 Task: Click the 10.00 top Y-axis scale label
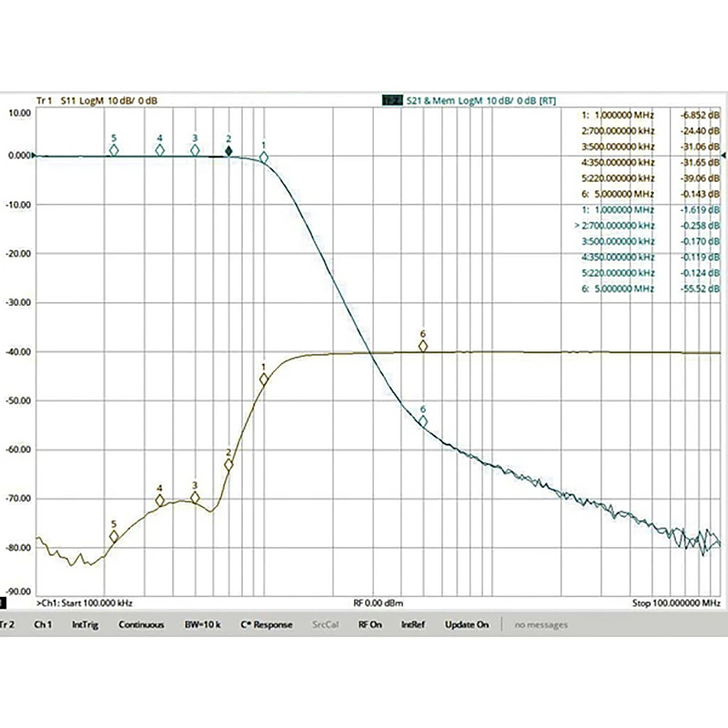pyautogui.click(x=20, y=113)
